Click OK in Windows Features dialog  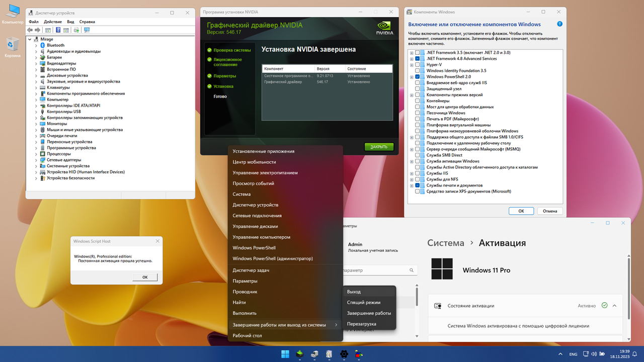point(521,211)
